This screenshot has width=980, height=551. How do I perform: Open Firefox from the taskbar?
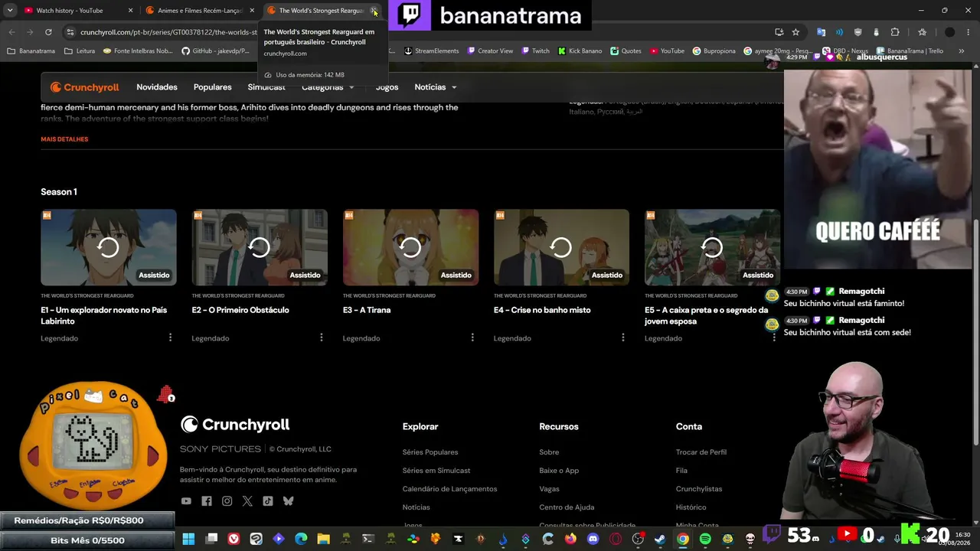570,539
